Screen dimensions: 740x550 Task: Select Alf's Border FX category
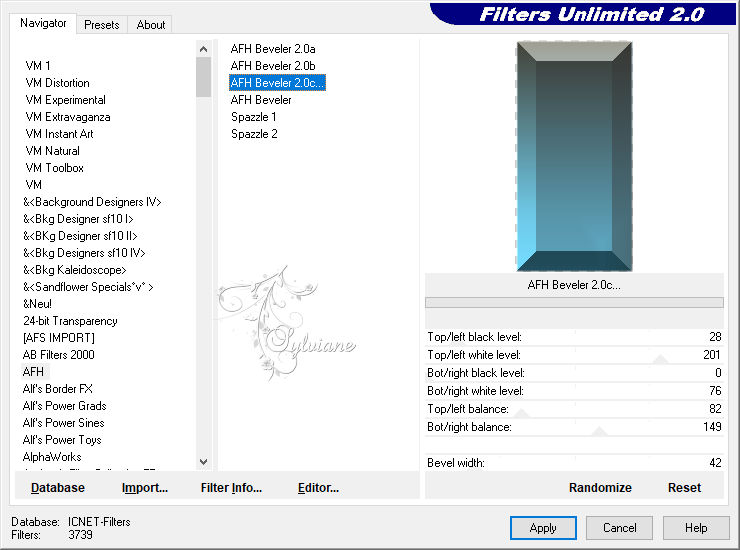tap(58, 389)
